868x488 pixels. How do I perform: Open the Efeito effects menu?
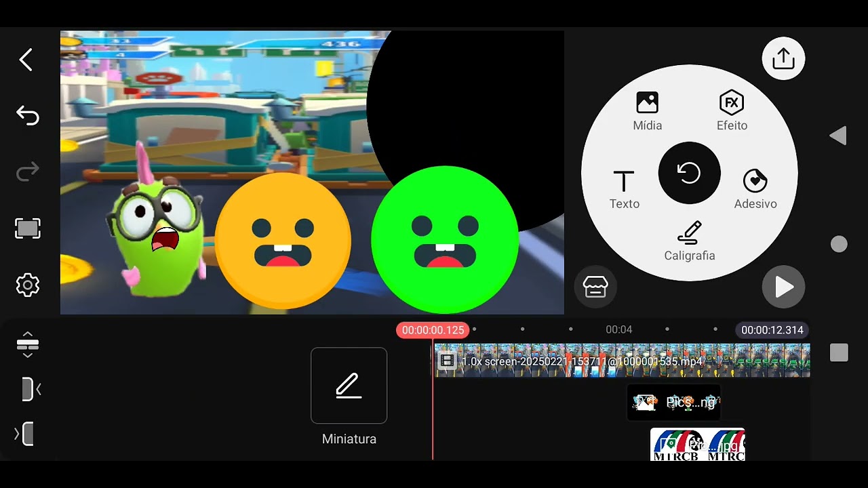point(732,112)
